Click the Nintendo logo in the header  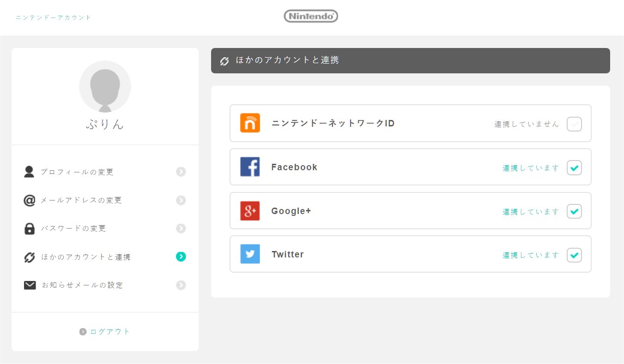click(311, 17)
